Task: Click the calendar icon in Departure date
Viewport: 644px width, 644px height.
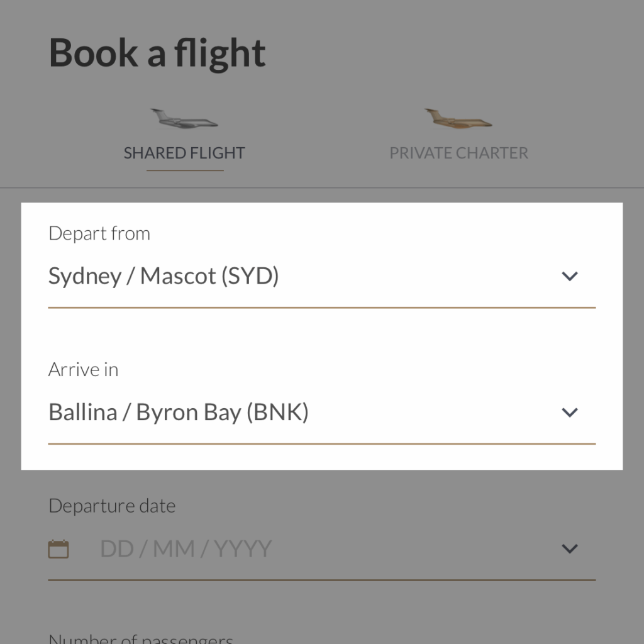Action: coord(58,548)
